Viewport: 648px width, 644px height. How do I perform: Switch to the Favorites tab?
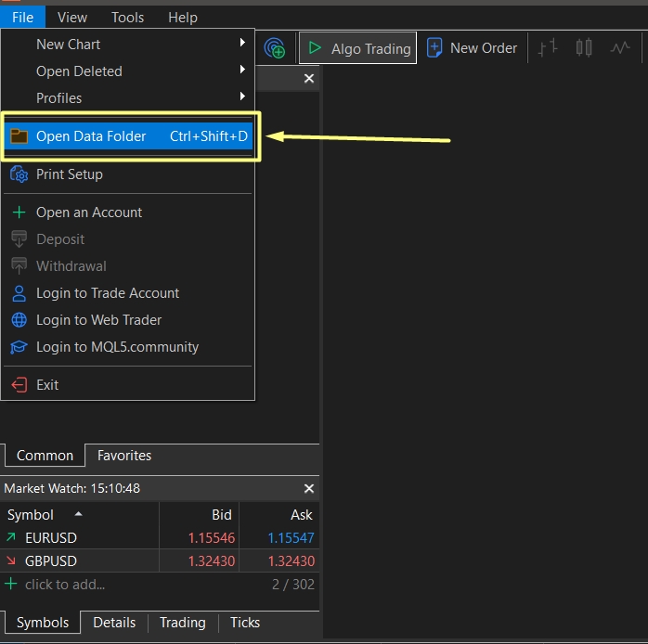[x=124, y=456]
